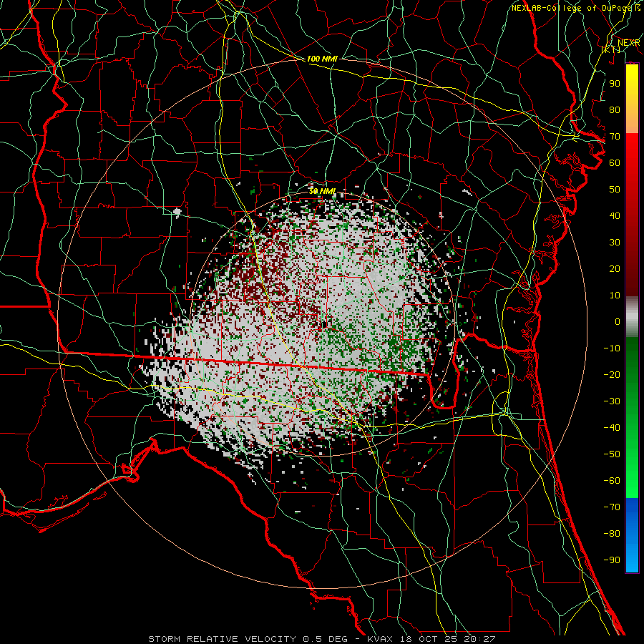Image resolution: width=644 pixels, height=644 pixels.
Task: Click the black radar site dot at the echo center
Action: click(x=324, y=325)
